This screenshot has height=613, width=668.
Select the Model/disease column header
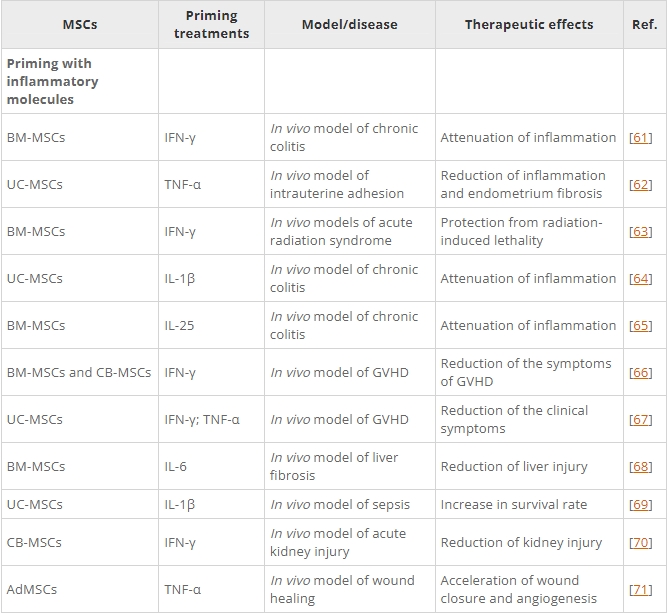[x=349, y=25]
